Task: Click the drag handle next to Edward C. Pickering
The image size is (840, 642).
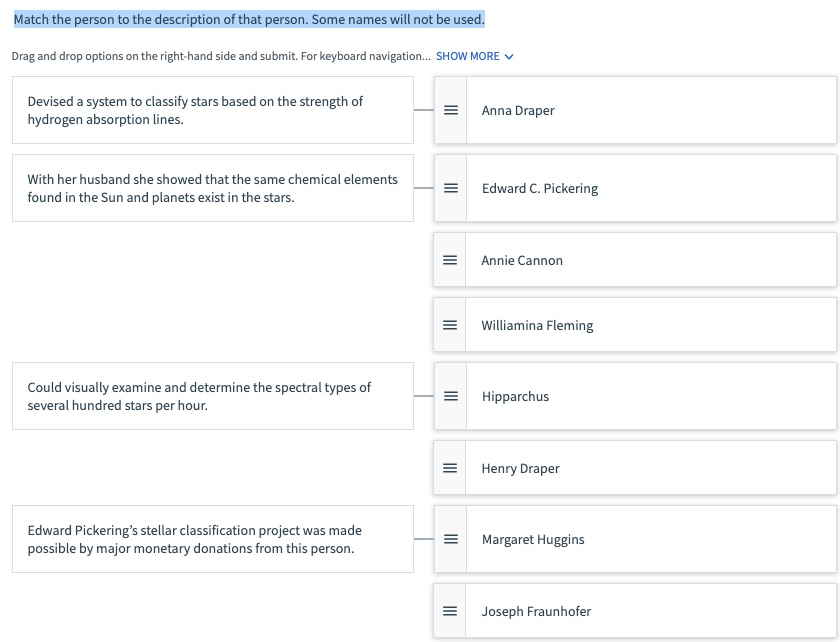Action: point(451,188)
